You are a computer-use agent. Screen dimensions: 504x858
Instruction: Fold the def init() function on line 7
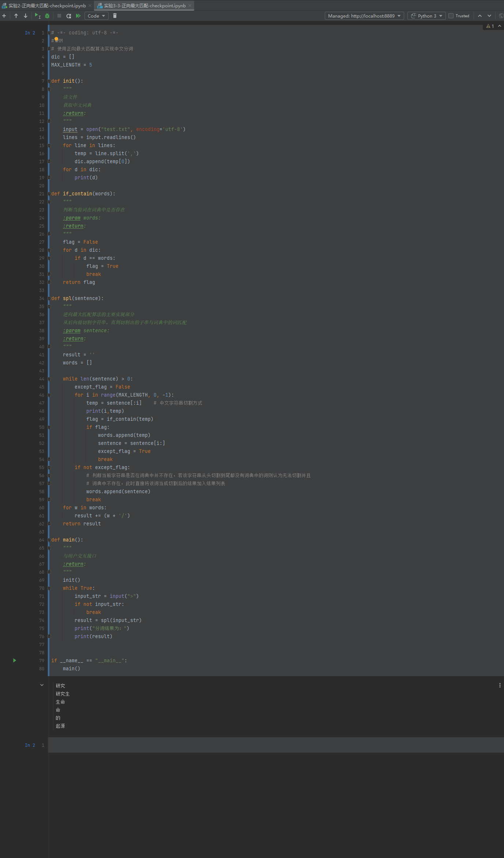pyautogui.click(x=49, y=81)
